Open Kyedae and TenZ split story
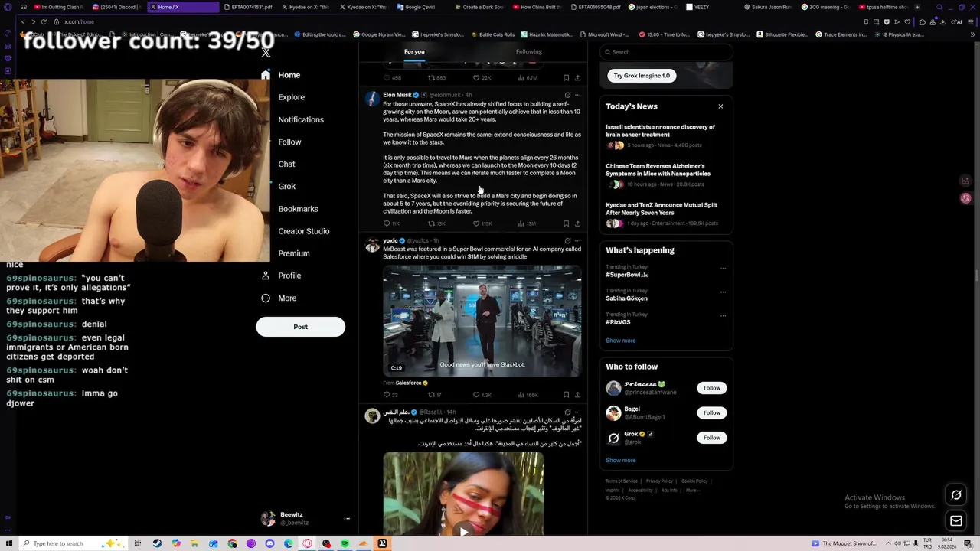Screen dimensions: 980x551 coord(665,214)
